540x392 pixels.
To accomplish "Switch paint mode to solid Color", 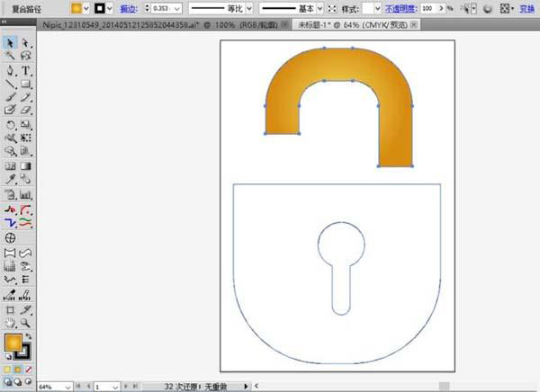I will 7,370.
